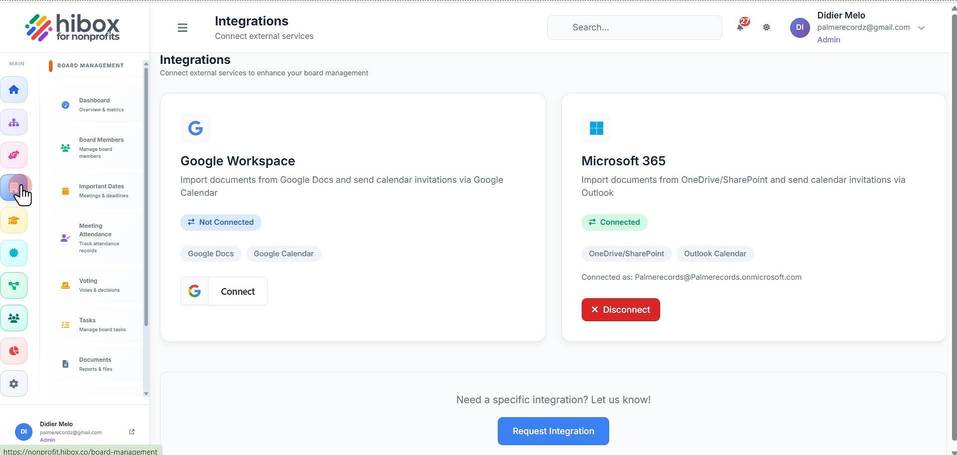This screenshot has width=957, height=455.
Task: Open the green workflow nodes sidebar icon
Action: (x=13, y=285)
